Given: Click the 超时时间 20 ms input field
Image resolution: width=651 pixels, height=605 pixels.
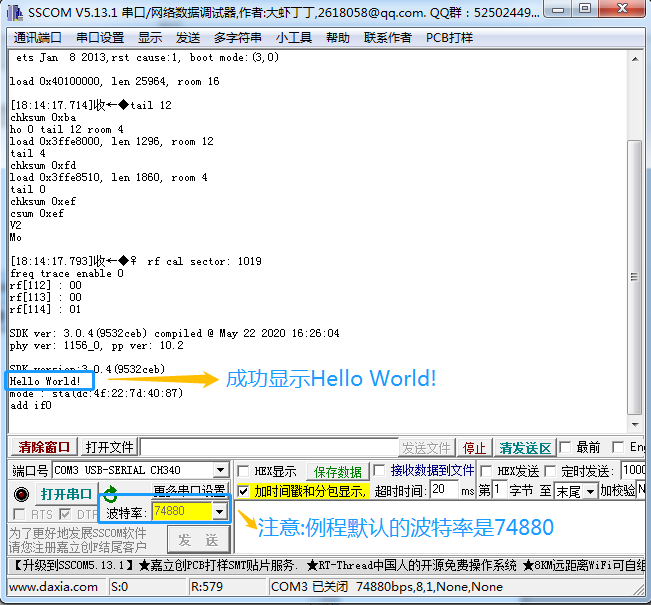Looking at the screenshot, I should 444,490.
